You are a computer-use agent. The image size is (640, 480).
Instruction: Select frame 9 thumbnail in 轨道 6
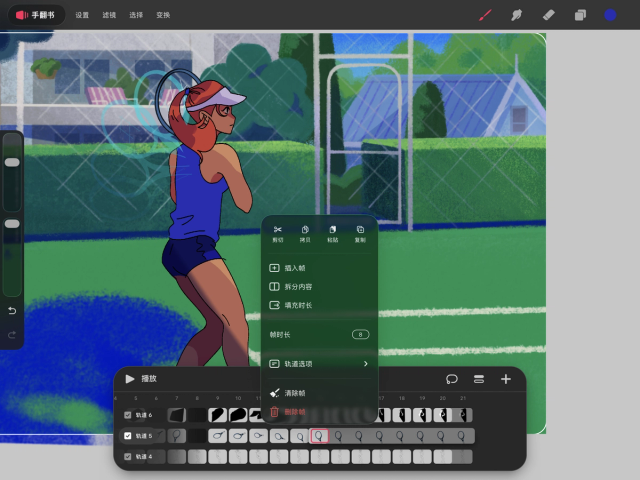click(x=218, y=415)
